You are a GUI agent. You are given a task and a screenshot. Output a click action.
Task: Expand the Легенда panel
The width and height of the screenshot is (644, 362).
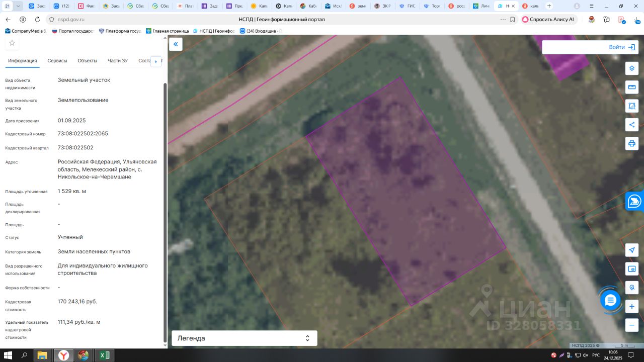(x=244, y=338)
